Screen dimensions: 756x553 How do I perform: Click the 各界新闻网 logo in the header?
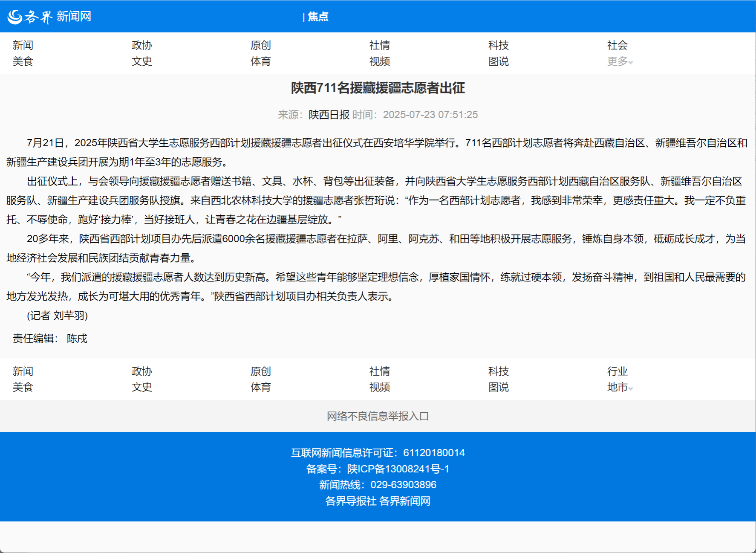tap(49, 17)
